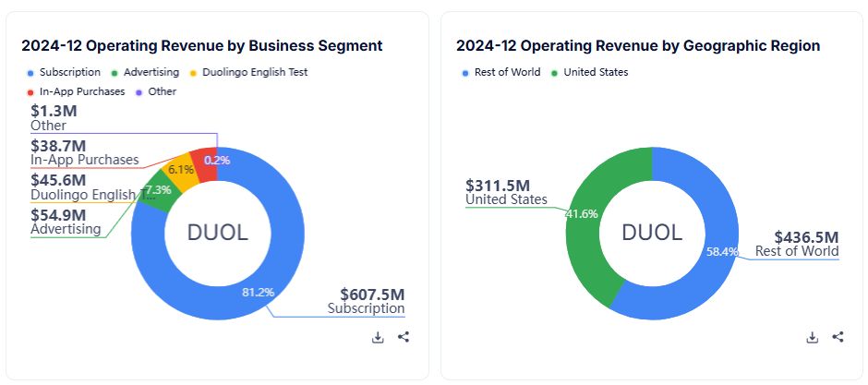Share the Business Segment revenue chart
The width and height of the screenshot is (868, 385).
(x=404, y=337)
